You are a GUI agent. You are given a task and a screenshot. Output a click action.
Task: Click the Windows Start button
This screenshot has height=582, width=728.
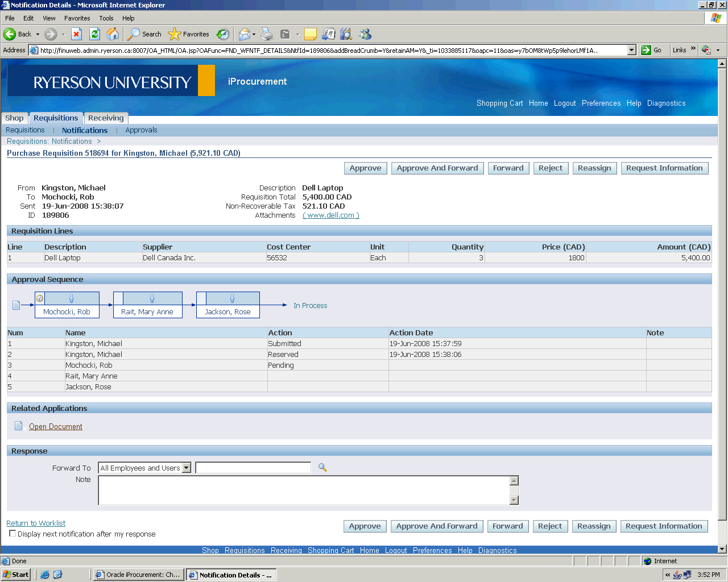point(16,575)
